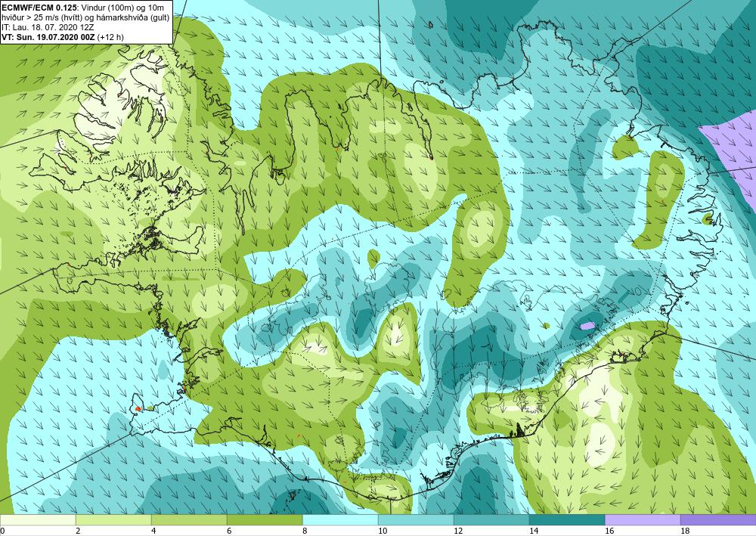Click the 'VT: Sun. 19.07.2020 00Z' valid time
756x536 pixels.
pos(48,37)
